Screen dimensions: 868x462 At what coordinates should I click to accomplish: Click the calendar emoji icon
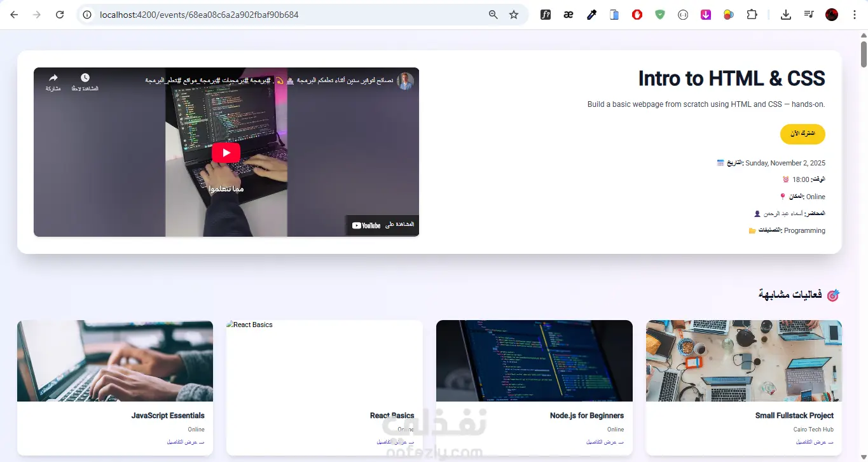(x=720, y=163)
